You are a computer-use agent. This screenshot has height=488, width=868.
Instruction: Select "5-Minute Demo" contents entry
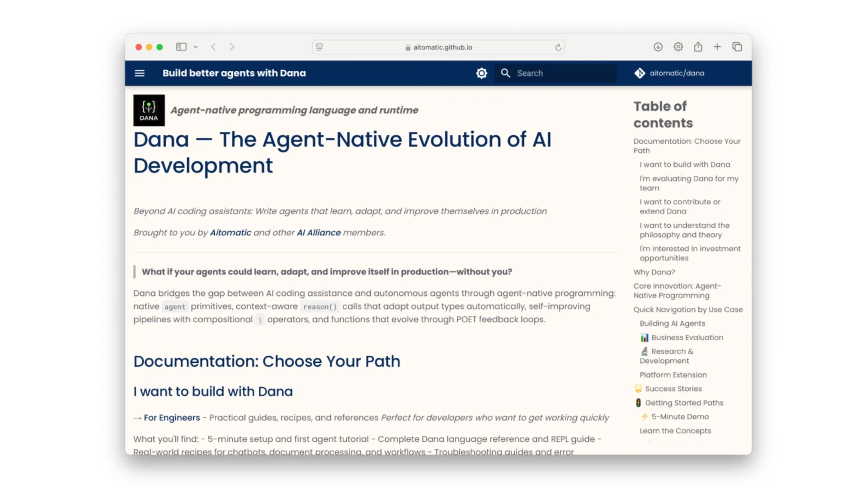(x=675, y=417)
